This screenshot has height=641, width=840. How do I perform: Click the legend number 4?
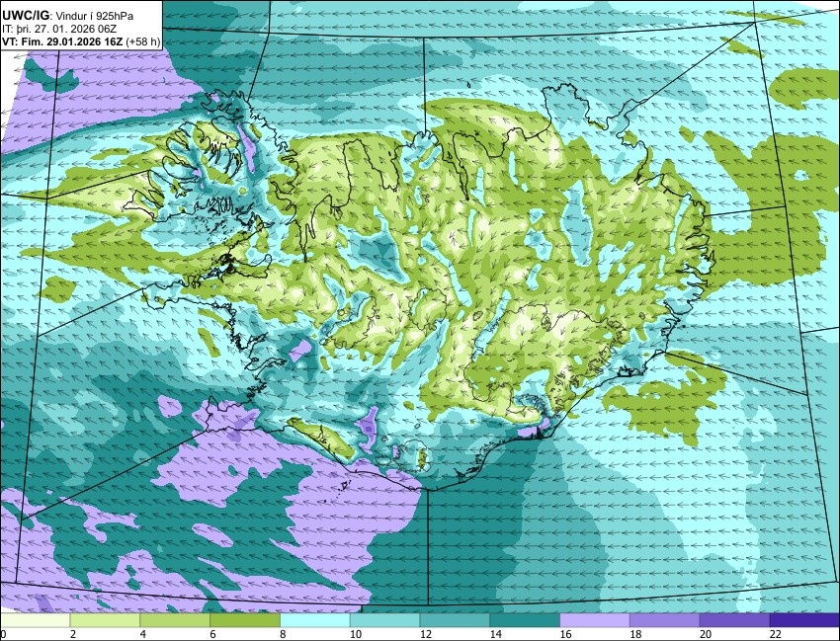[143, 634]
